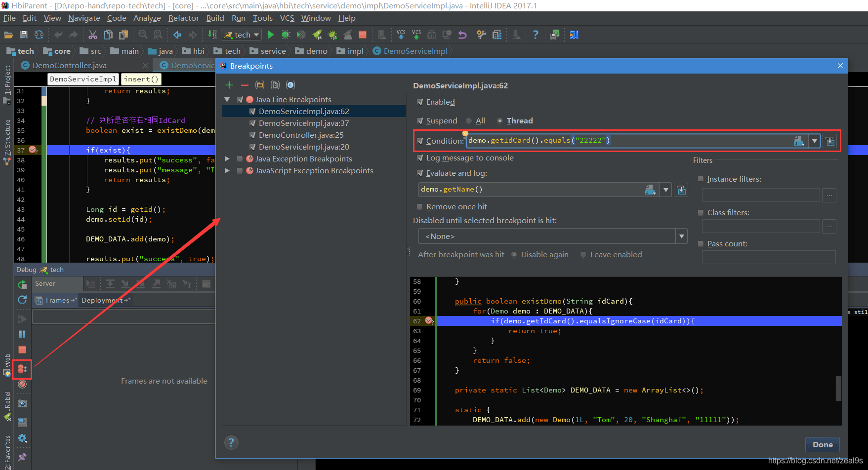Click the Pause Program icon in debug panel
The height and width of the screenshot is (470, 868).
point(22,334)
